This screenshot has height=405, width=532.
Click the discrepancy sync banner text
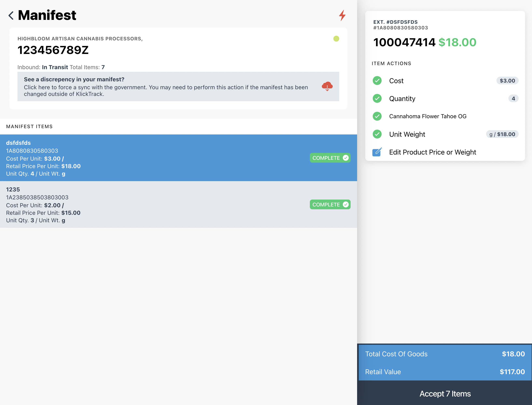click(166, 87)
